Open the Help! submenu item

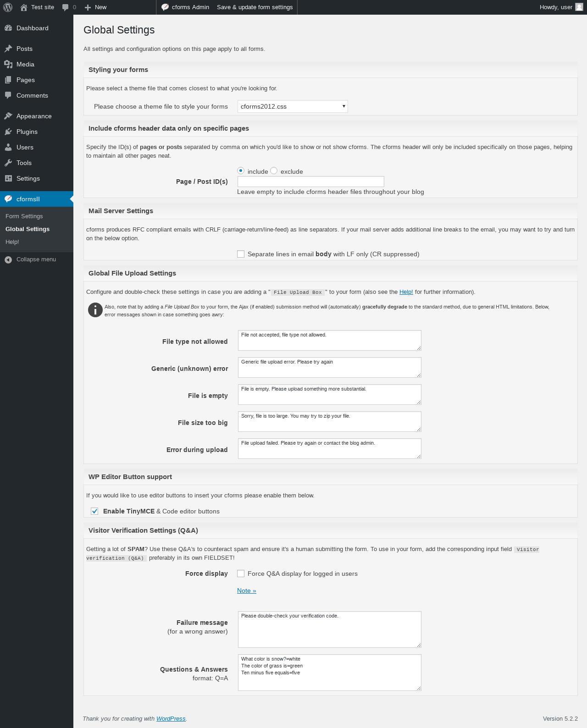(12, 242)
